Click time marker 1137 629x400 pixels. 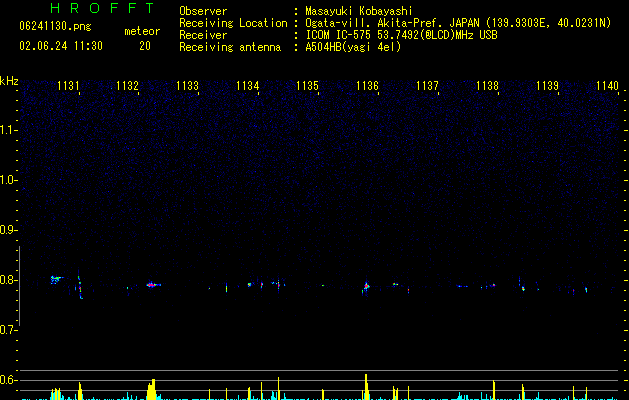click(427, 86)
